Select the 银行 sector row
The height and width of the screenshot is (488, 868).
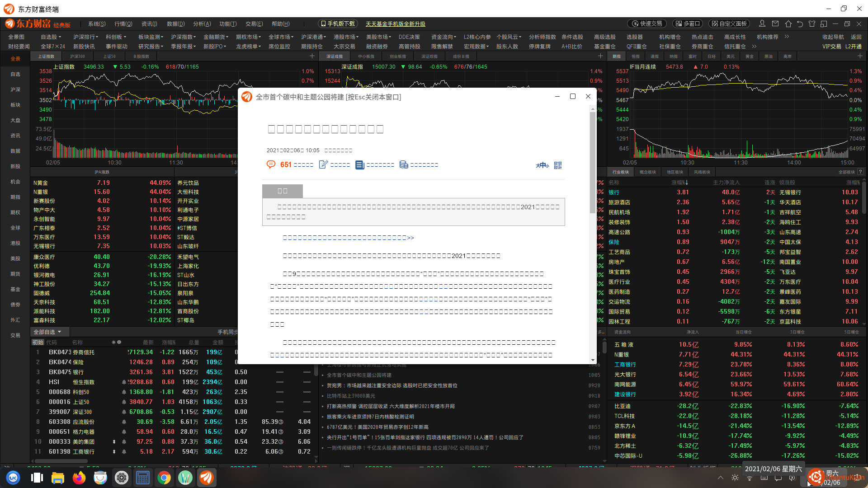coord(735,192)
